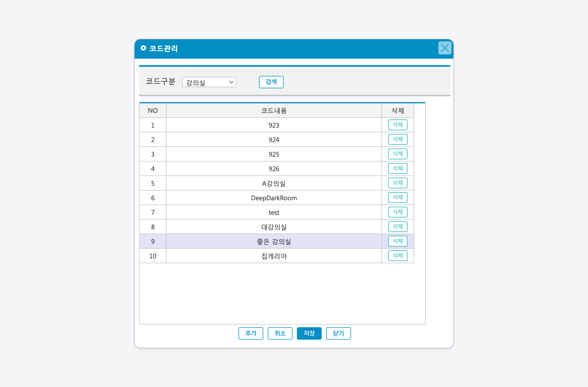
Task: Click 추가 to add a code
Action: tap(251, 333)
